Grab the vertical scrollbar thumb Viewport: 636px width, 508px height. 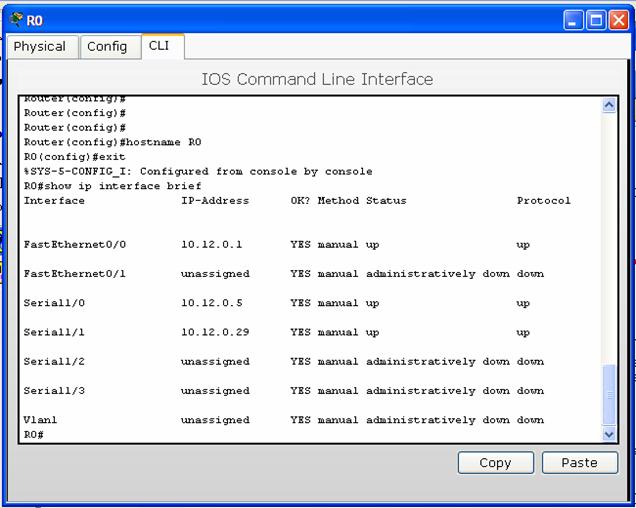pos(610,395)
